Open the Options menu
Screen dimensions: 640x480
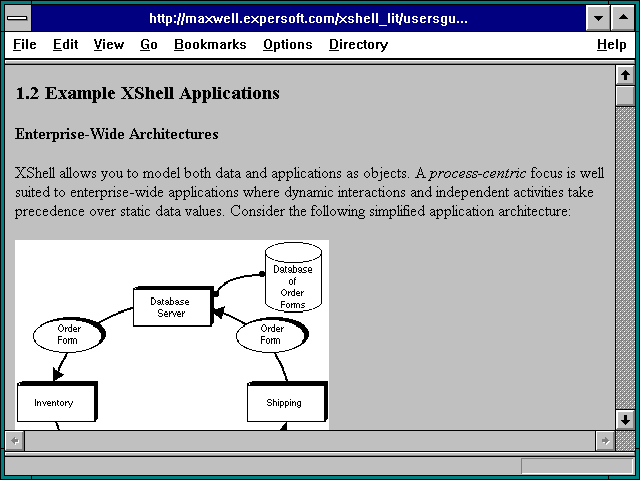coord(287,44)
